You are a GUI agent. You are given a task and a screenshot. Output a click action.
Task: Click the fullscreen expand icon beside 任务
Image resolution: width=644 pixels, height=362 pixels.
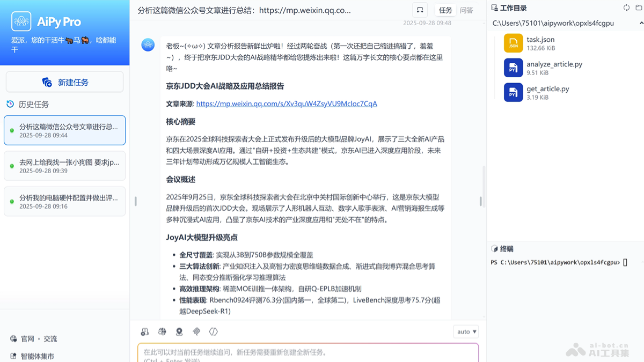(x=420, y=10)
